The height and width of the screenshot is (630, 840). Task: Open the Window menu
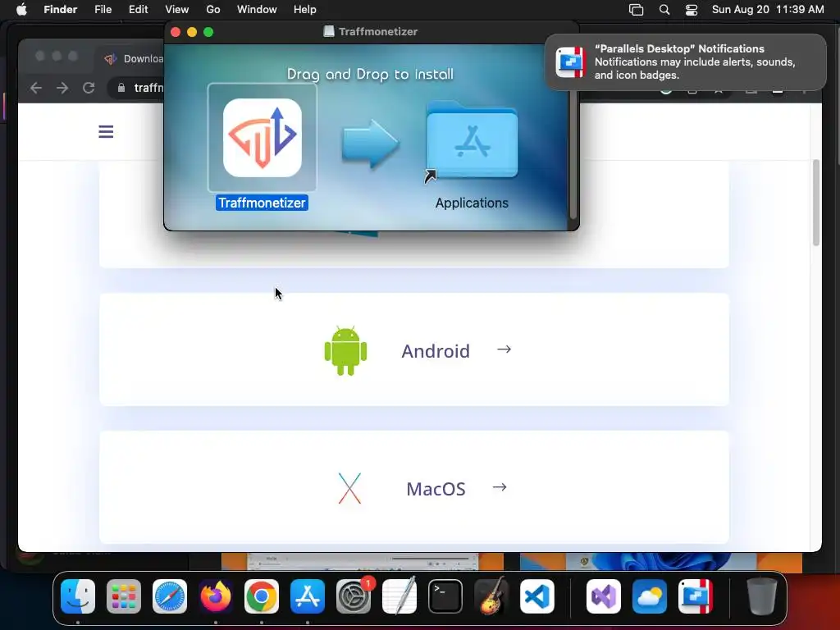point(257,9)
